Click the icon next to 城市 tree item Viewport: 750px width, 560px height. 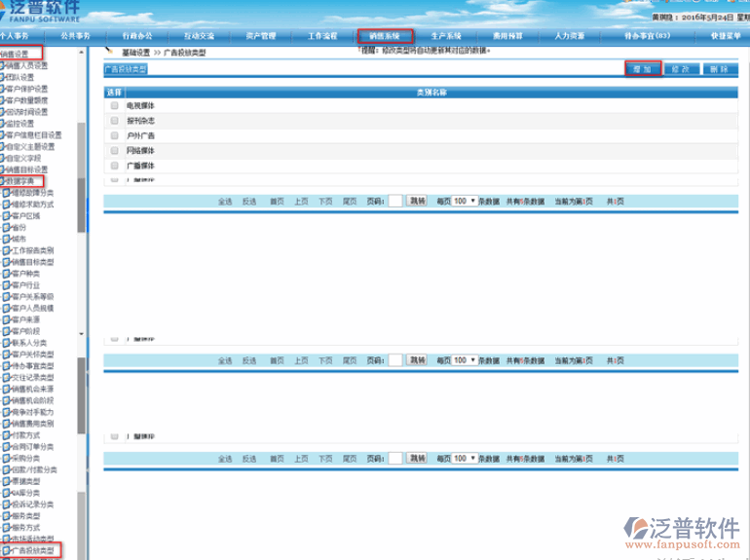click(x=7, y=239)
